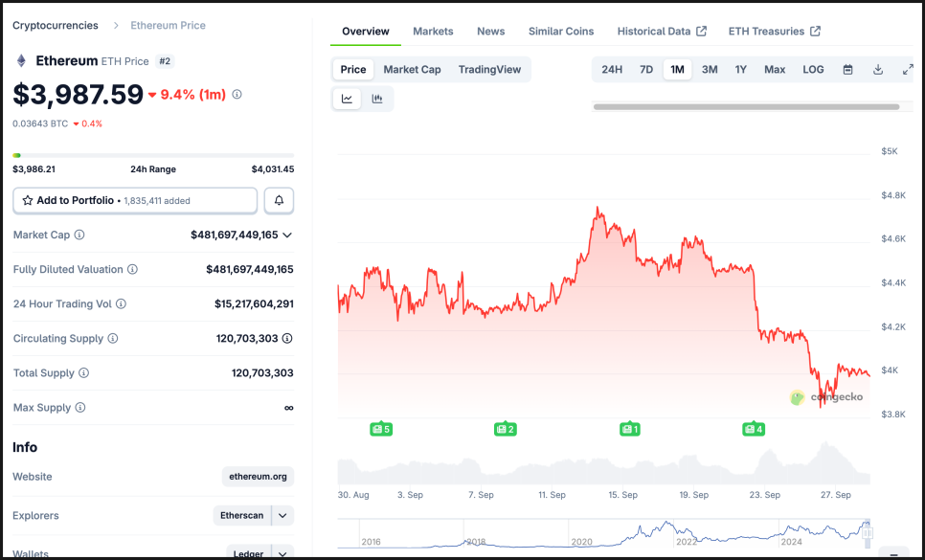Expand the Explorers dropdown arrow

pos(282,516)
